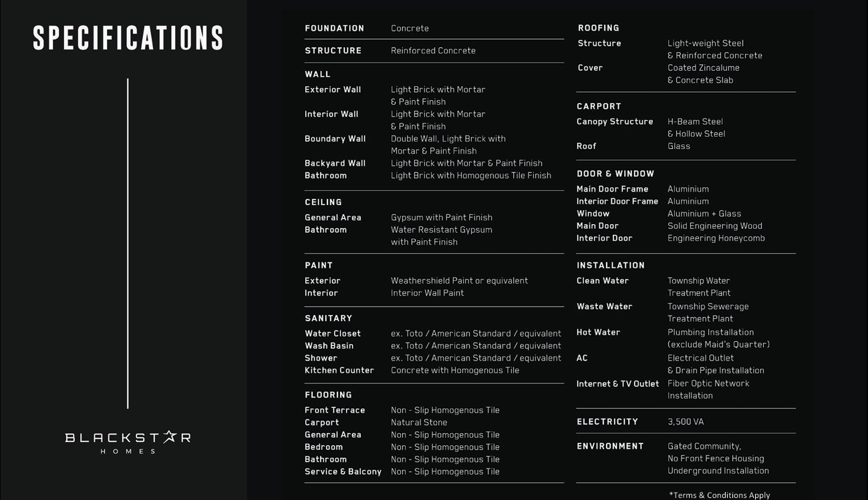Click the Boundary Wall label
Screen dimensions: 868x500
pyautogui.click(x=335, y=139)
